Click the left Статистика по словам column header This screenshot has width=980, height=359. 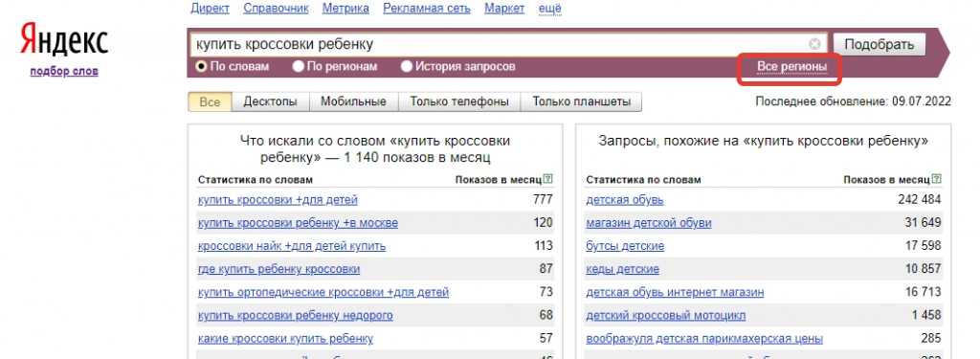[x=255, y=180]
